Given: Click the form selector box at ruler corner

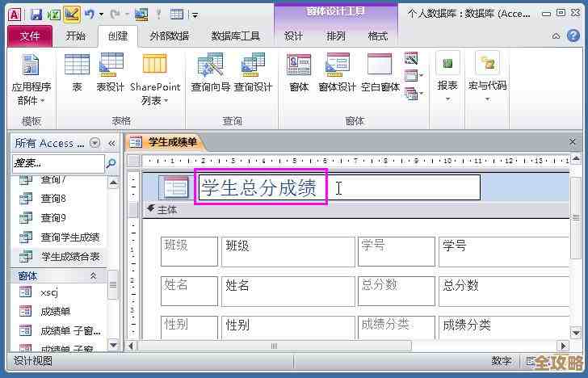Looking at the screenshot, I should (133, 162).
